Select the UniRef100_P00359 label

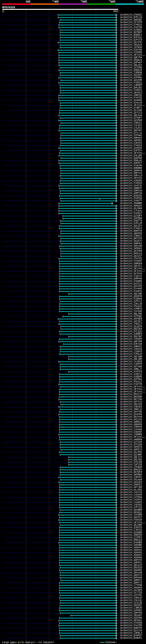point(131,625)
